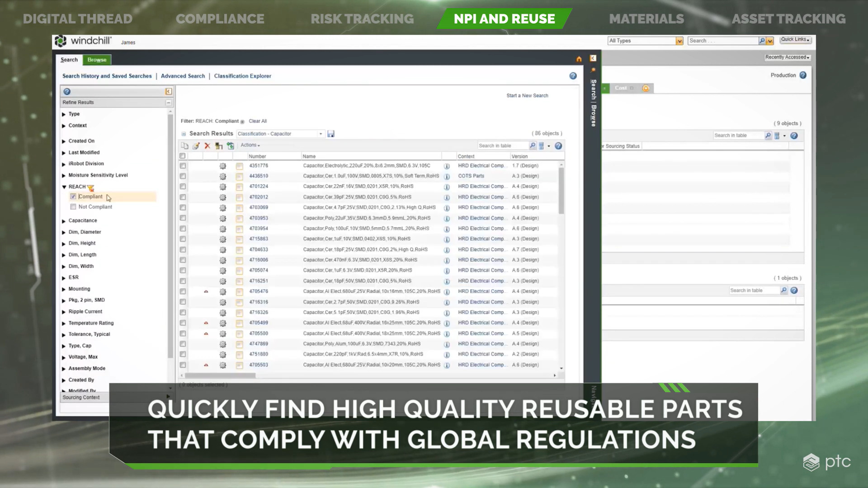Go to home via the orange house icon
Viewport: 868px width, 488px height.
pos(579,59)
